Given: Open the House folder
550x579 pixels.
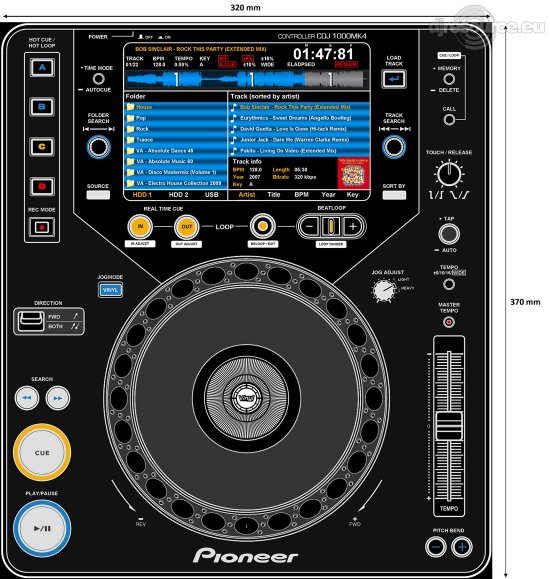Looking at the screenshot, I should coord(176,107).
